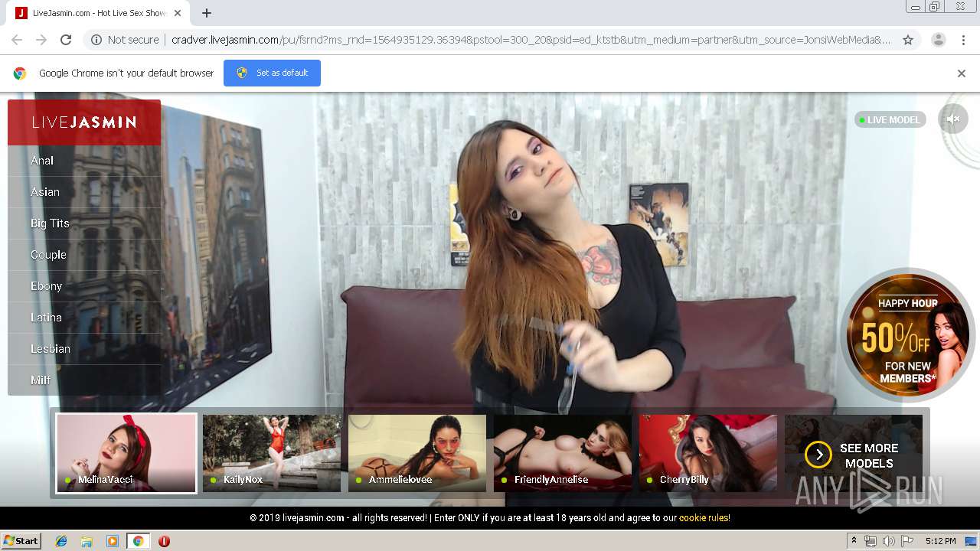Click the taskbar clock showing 5:12 PM
The width and height of the screenshot is (980, 551).
[x=940, y=541]
